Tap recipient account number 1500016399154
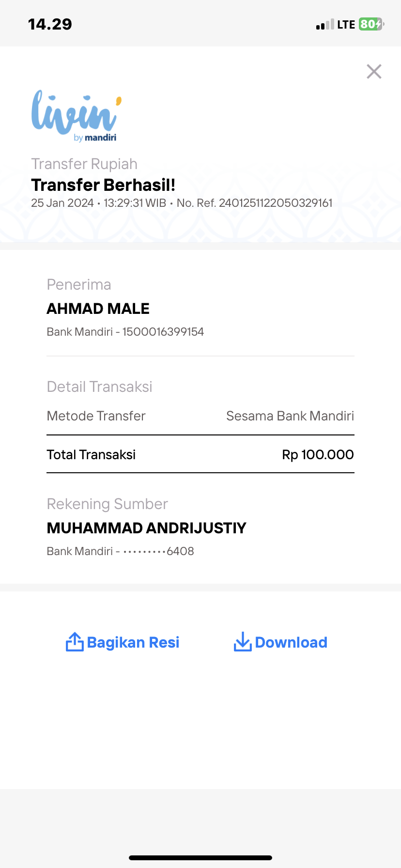This screenshot has height=868, width=401. [163, 332]
